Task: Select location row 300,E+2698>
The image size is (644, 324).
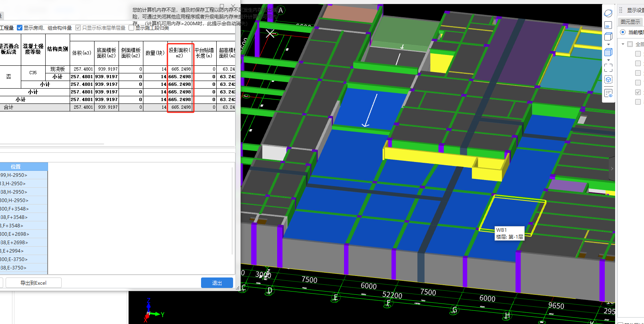Action: (24, 234)
